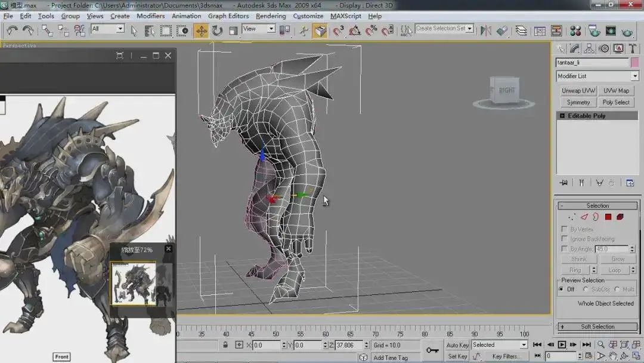Enable the By Vertex checkbox
The image size is (644, 363).
(x=564, y=229)
